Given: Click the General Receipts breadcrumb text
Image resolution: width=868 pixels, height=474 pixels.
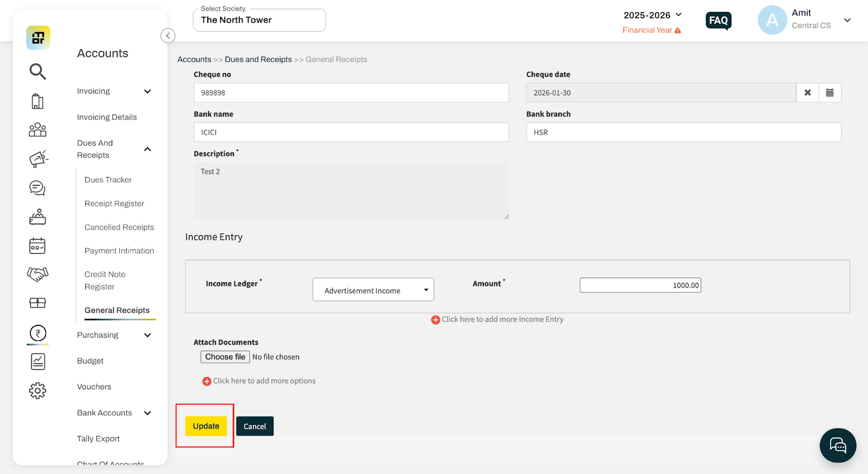Looking at the screenshot, I should tap(336, 59).
